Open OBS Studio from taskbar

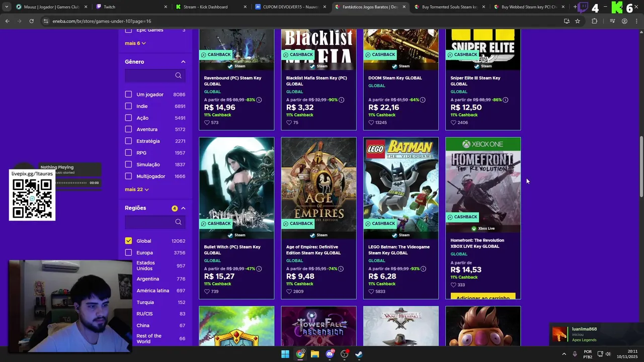pos(345,354)
